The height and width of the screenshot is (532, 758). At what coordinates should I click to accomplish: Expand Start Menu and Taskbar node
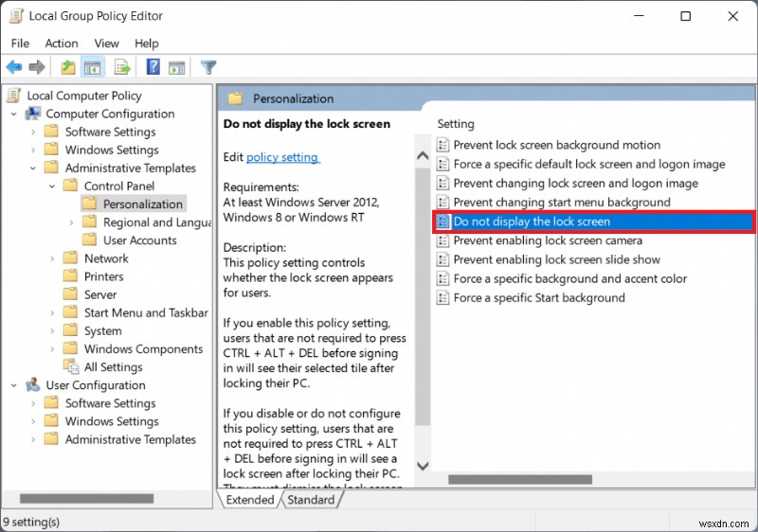click(x=52, y=312)
